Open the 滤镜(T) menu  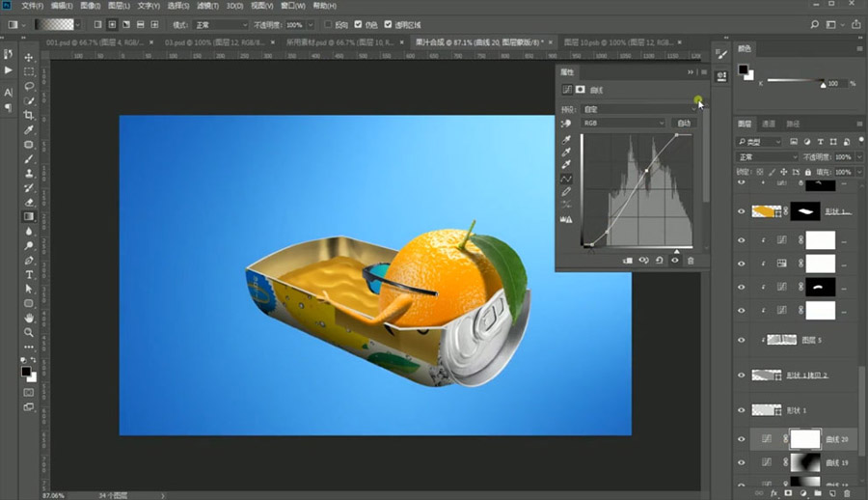tap(207, 6)
